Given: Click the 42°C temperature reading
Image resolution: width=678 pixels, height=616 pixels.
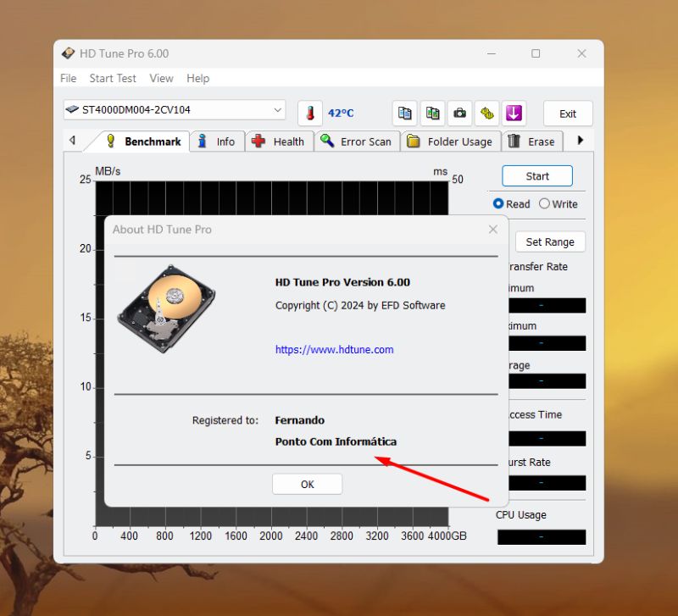Looking at the screenshot, I should click(x=341, y=114).
